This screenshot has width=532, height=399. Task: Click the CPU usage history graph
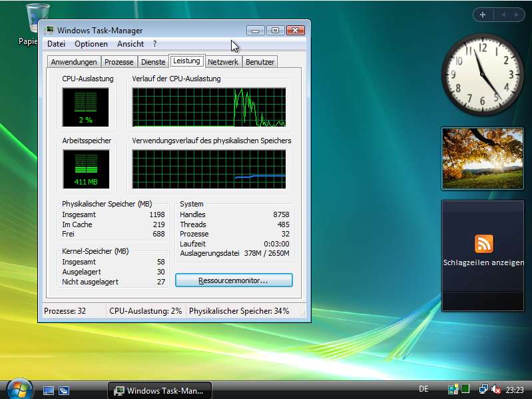tap(209, 107)
